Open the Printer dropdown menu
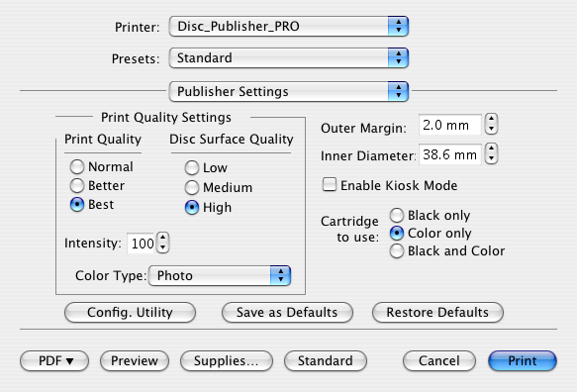Screen dimensions: 577x392 [x=289, y=26]
